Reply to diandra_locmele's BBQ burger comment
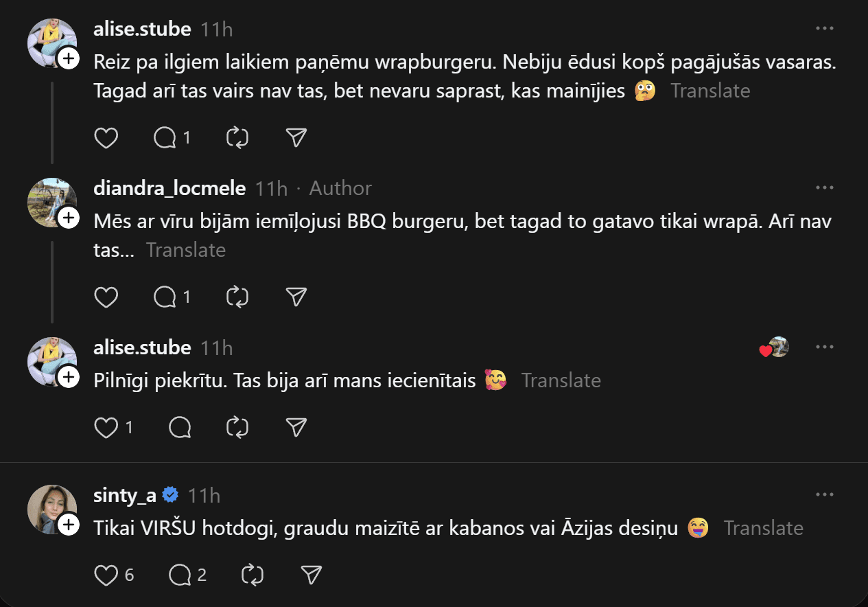The image size is (868, 607). [165, 297]
